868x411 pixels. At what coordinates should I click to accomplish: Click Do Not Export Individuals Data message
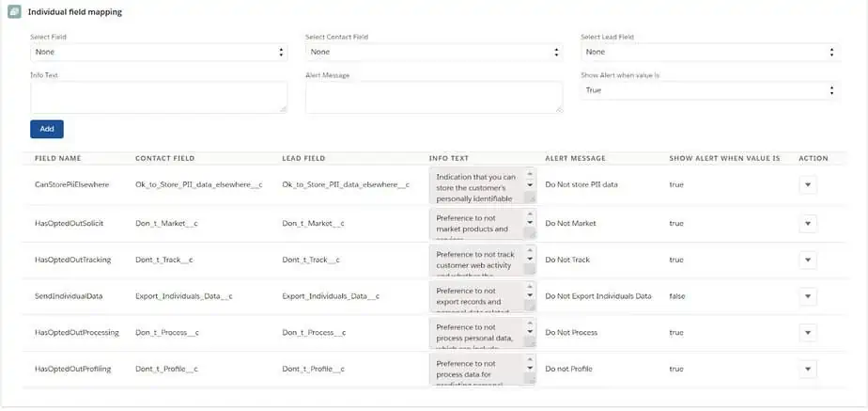pyautogui.click(x=598, y=296)
